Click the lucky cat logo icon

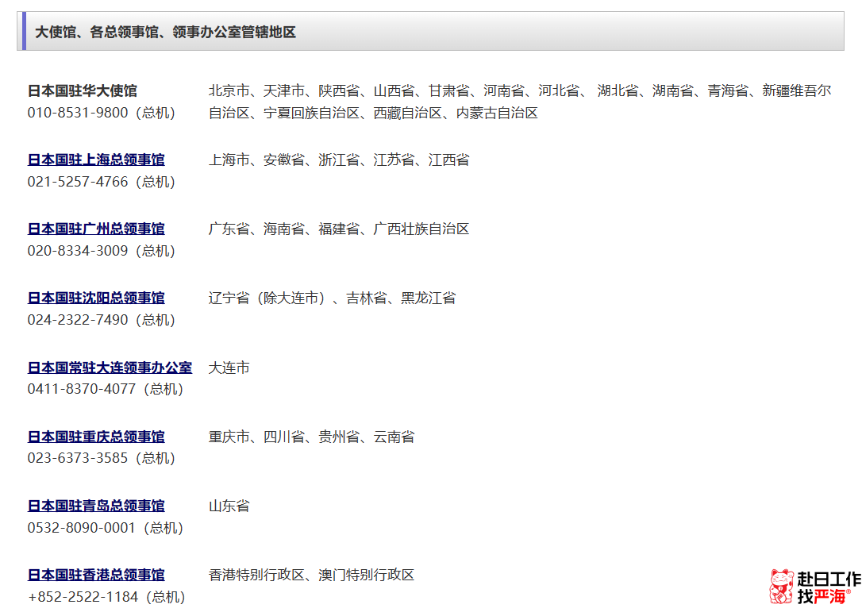pos(782,587)
